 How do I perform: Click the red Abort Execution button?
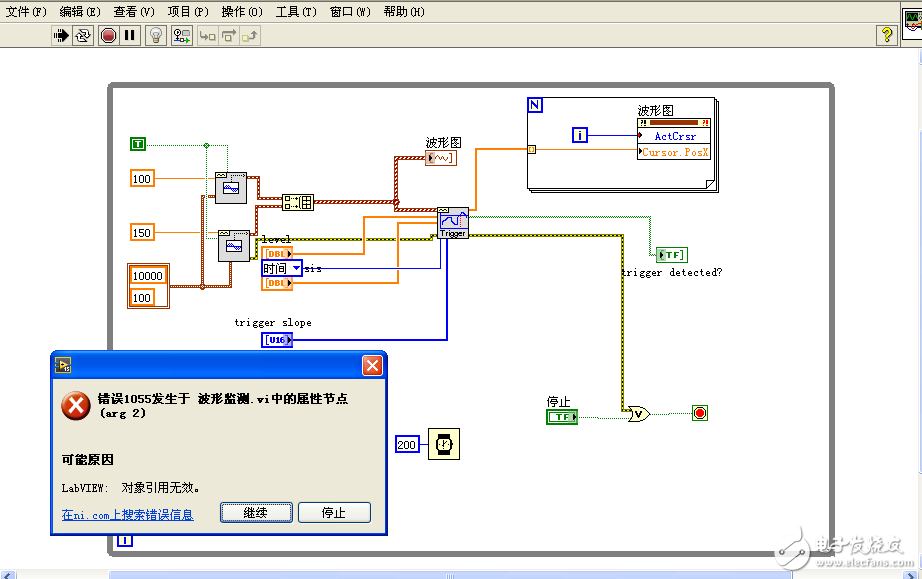(x=108, y=36)
